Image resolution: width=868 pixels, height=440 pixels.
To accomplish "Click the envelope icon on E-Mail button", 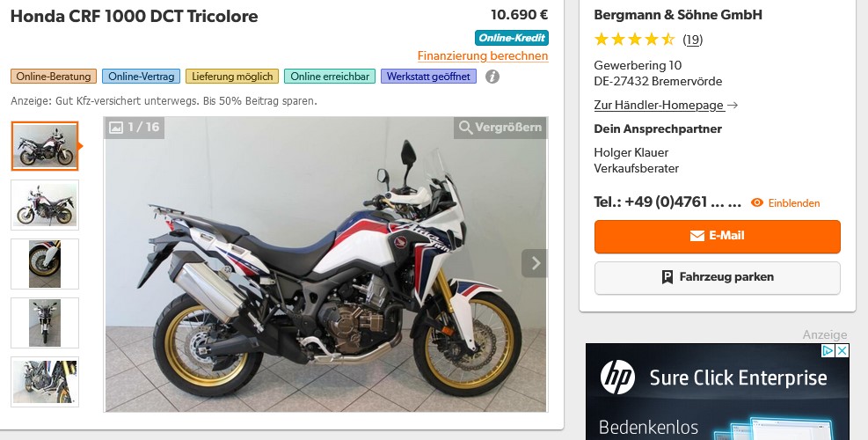I will (x=697, y=236).
